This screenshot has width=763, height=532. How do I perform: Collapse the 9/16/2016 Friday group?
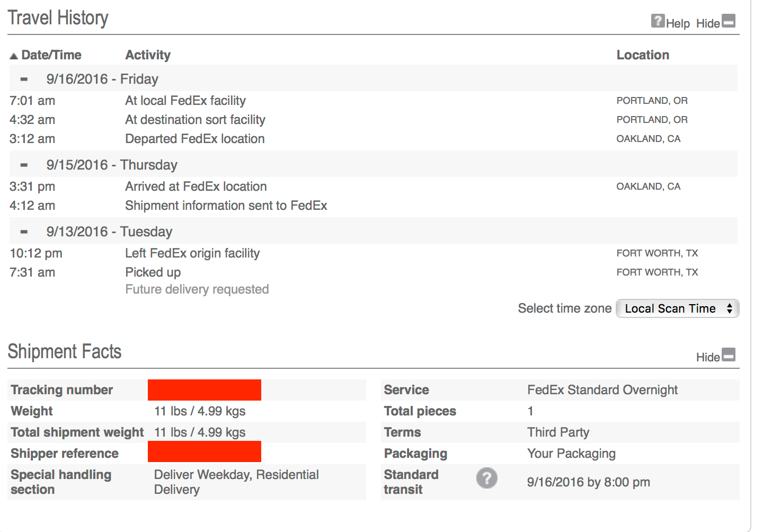tap(24, 79)
